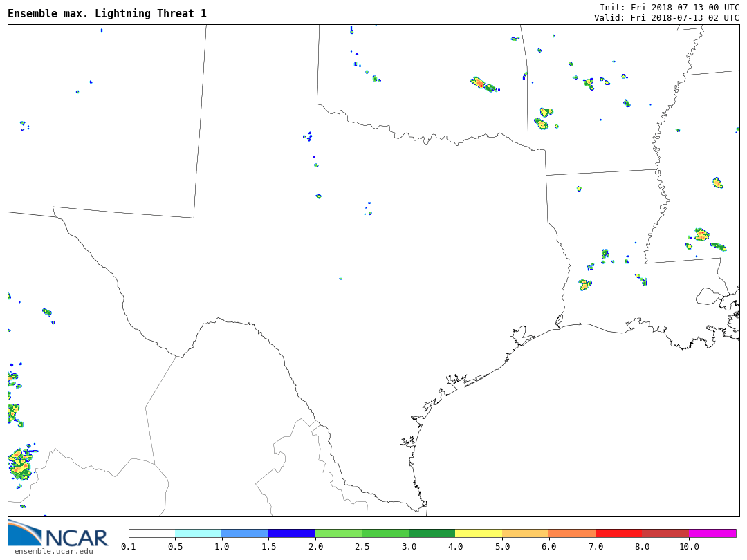Click the "Ensemble max. Lightning Threat 1" title
Screen dimensions: 747x560
107,14
